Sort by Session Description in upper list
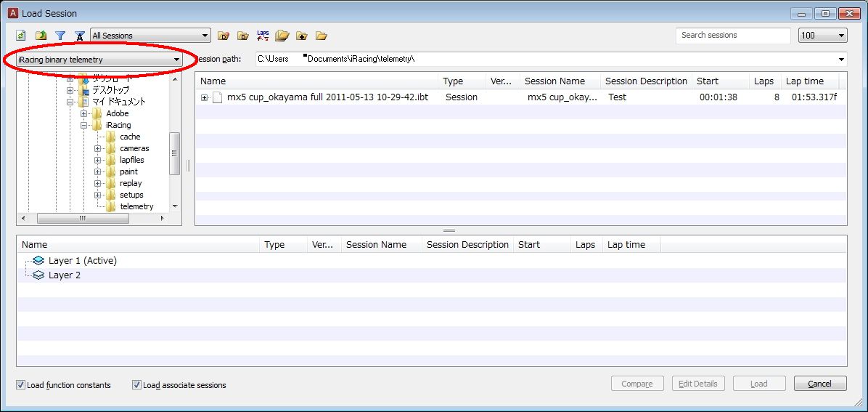This screenshot has width=868, height=412. click(x=646, y=81)
